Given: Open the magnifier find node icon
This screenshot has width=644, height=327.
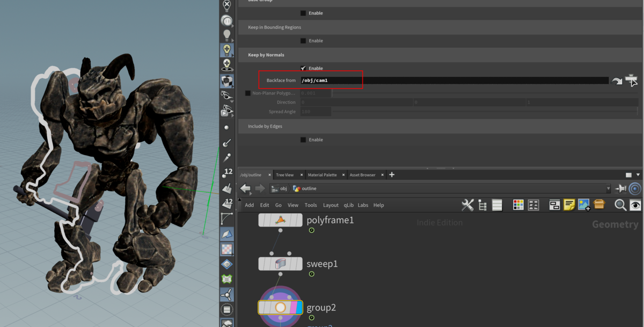Looking at the screenshot, I should [620, 205].
